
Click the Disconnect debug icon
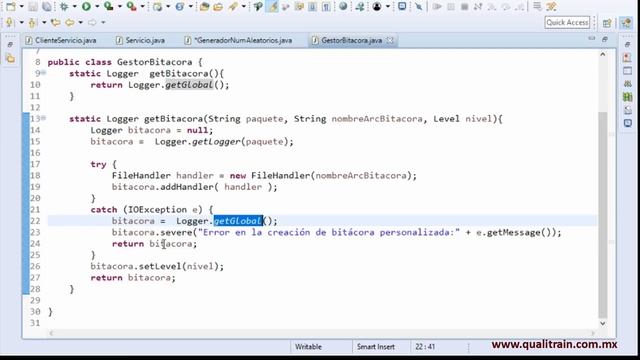[478, 6]
